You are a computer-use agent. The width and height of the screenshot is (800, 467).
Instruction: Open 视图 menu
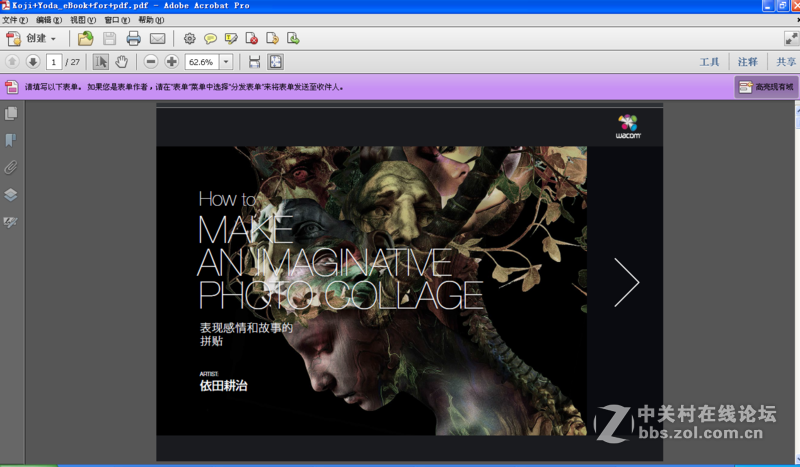(83, 20)
